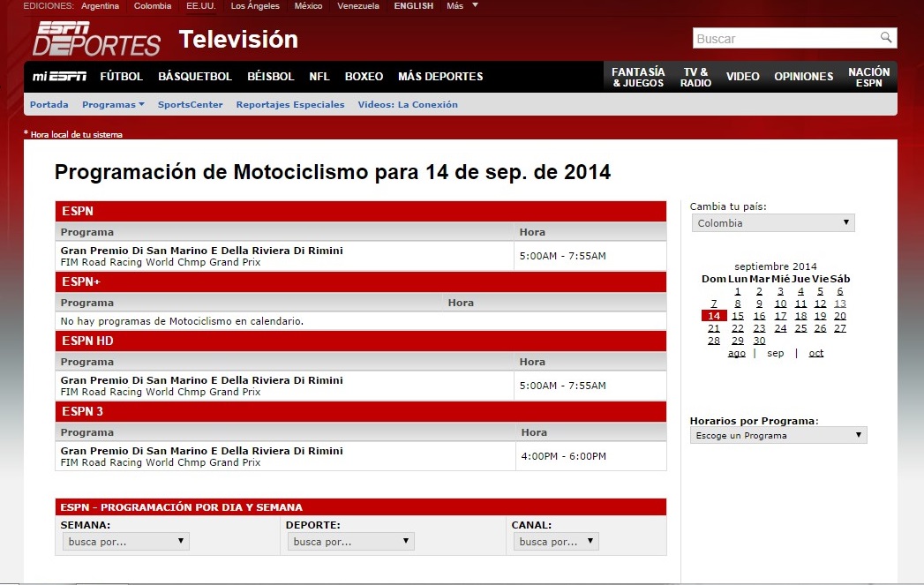Open the Escoge un Programa dropdown

pos(778,435)
